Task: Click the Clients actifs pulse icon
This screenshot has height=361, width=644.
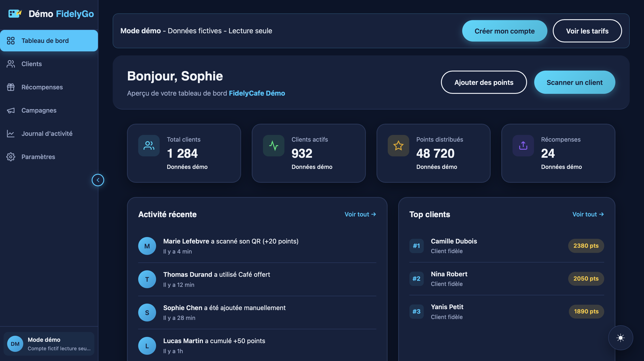Action: click(274, 146)
